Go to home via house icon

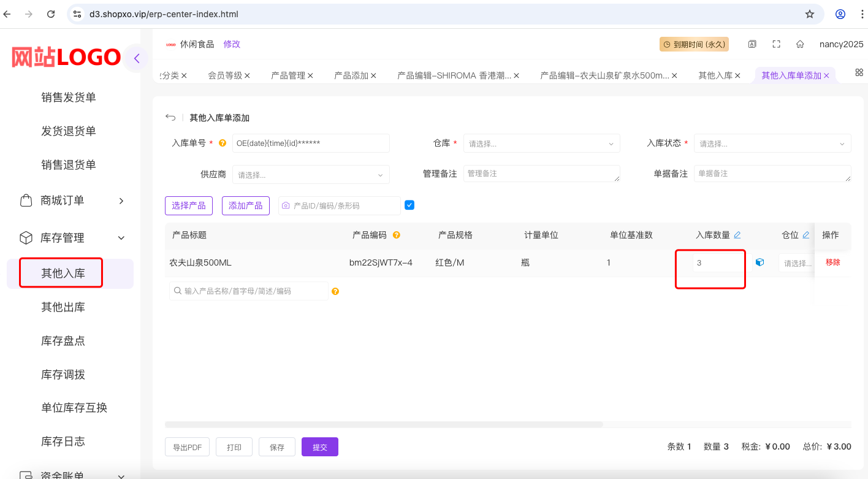[800, 44]
